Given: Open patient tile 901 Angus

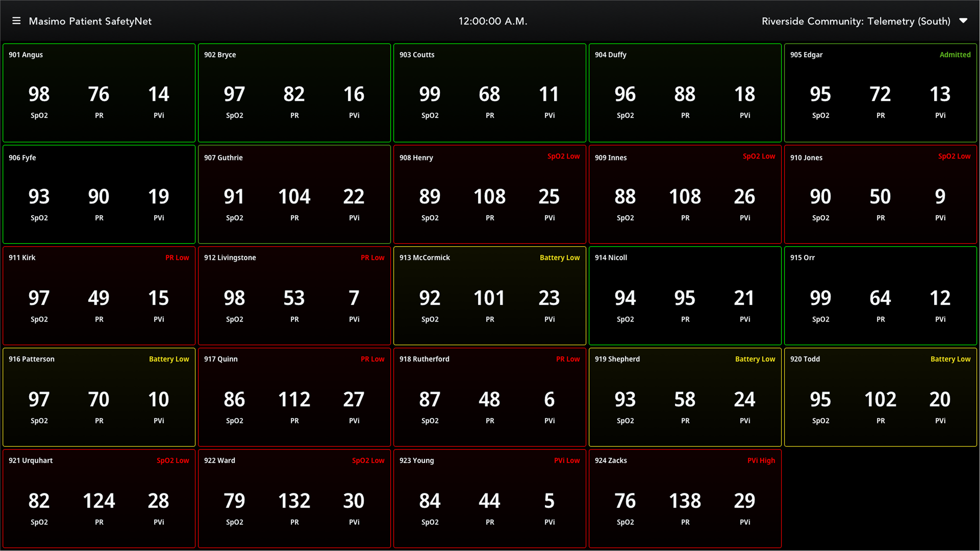Looking at the screenshot, I should [99, 93].
